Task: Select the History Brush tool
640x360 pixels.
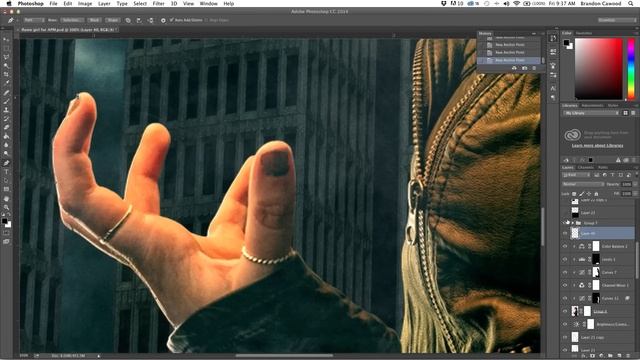Action: point(6,119)
